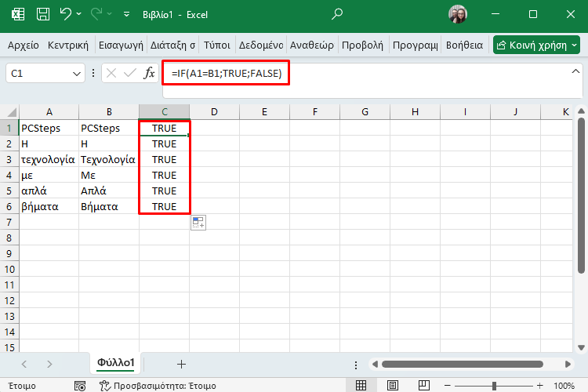Click the Excel application icon

pos(18,14)
